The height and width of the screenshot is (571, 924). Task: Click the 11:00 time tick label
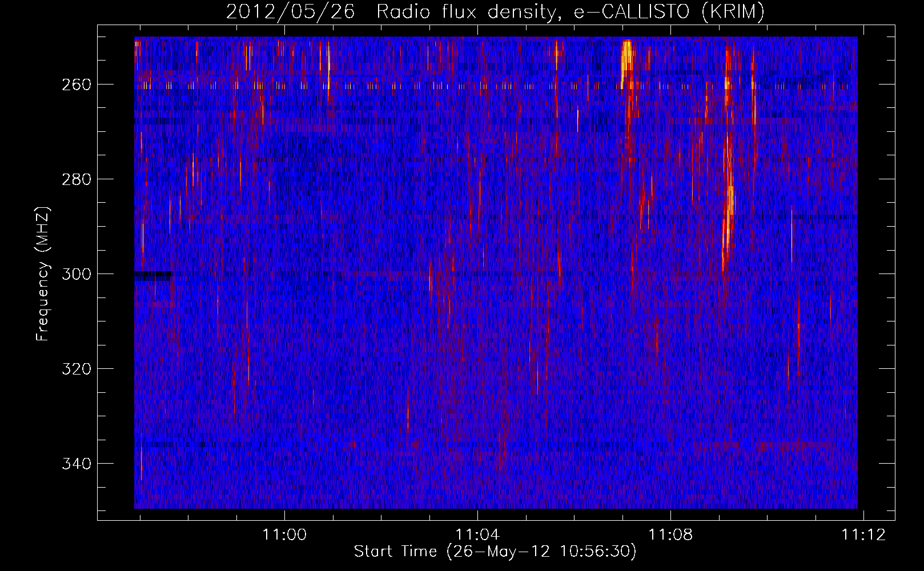[x=284, y=534]
